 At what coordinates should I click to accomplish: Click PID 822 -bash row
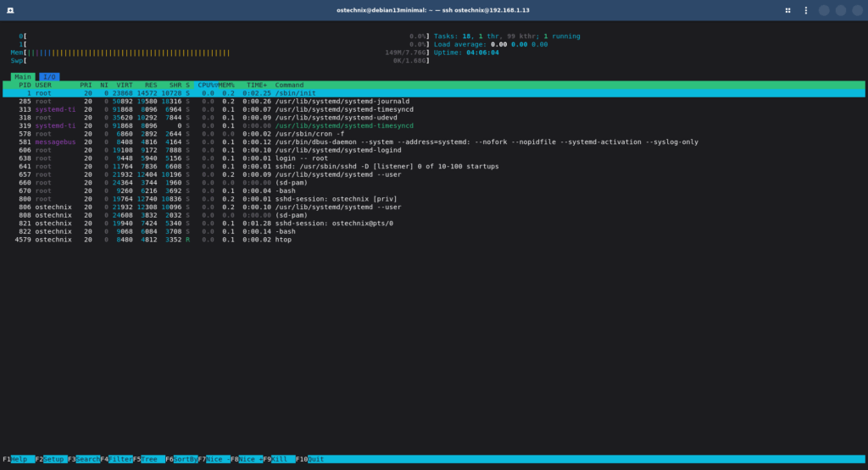click(434, 232)
